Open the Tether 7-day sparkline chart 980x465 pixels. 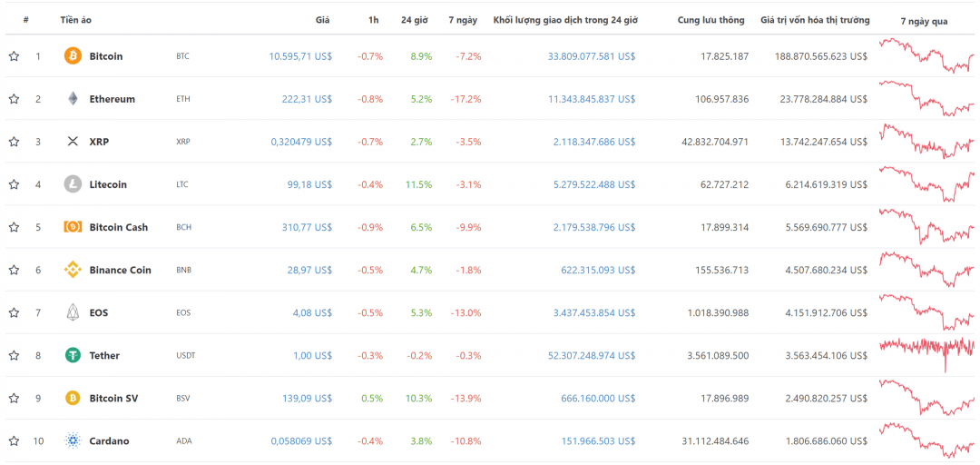tap(926, 354)
